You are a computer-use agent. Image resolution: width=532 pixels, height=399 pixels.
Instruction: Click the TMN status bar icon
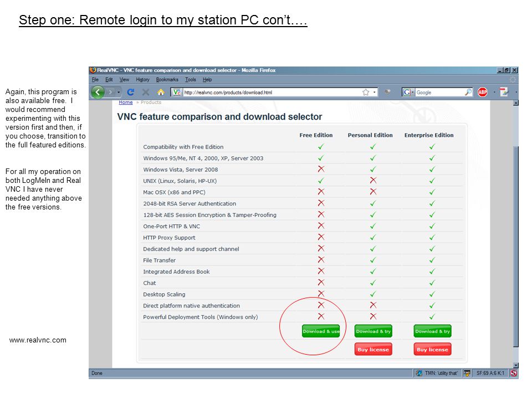pos(419,373)
